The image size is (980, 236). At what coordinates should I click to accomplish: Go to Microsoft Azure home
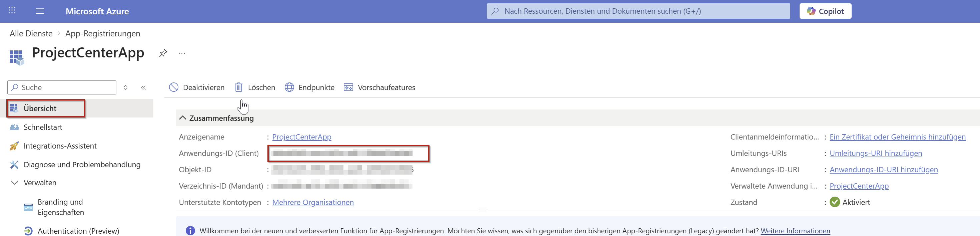[97, 11]
